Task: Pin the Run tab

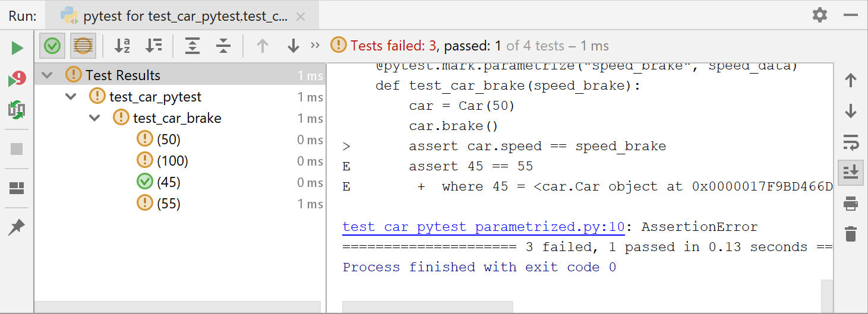Action: pyautogui.click(x=17, y=227)
